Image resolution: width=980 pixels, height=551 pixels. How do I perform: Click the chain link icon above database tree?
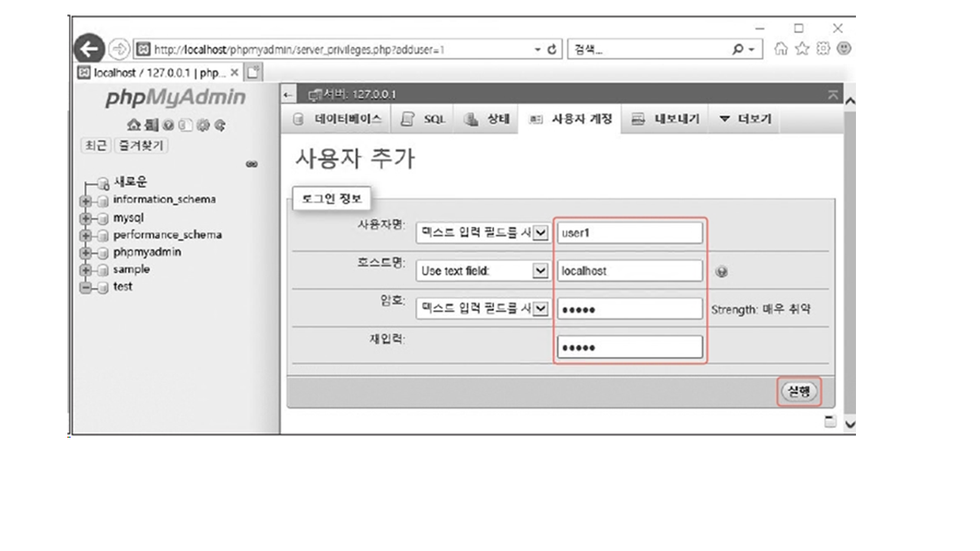[x=251, y=164]
